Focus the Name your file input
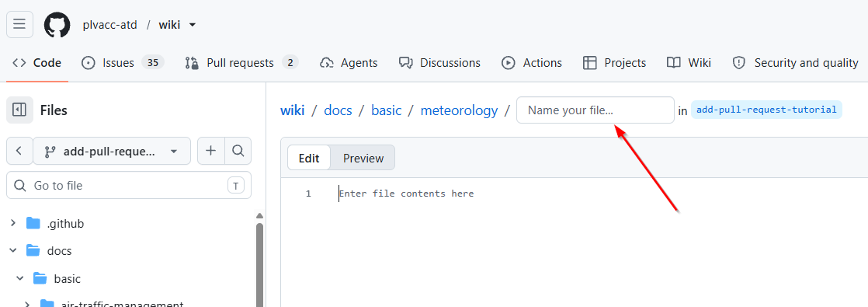Image resolution: width=868 pixels, height=307 pixels. coord(595,110)
